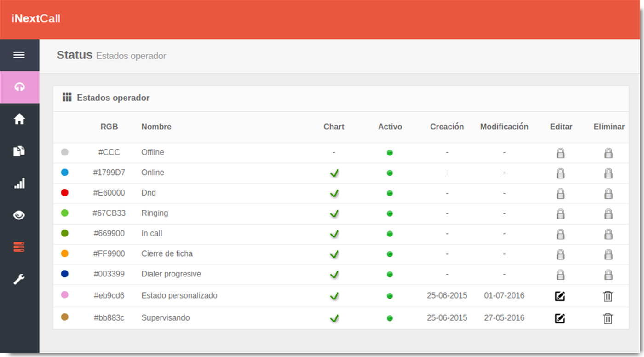644x357 pixels.
Task: Click the Modificación column header
Action: [504, 127]
